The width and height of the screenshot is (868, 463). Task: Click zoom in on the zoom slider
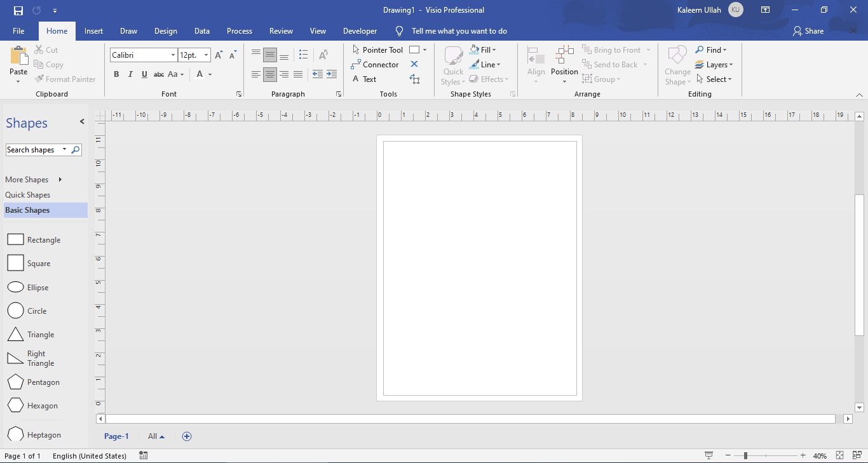(802, 455)
